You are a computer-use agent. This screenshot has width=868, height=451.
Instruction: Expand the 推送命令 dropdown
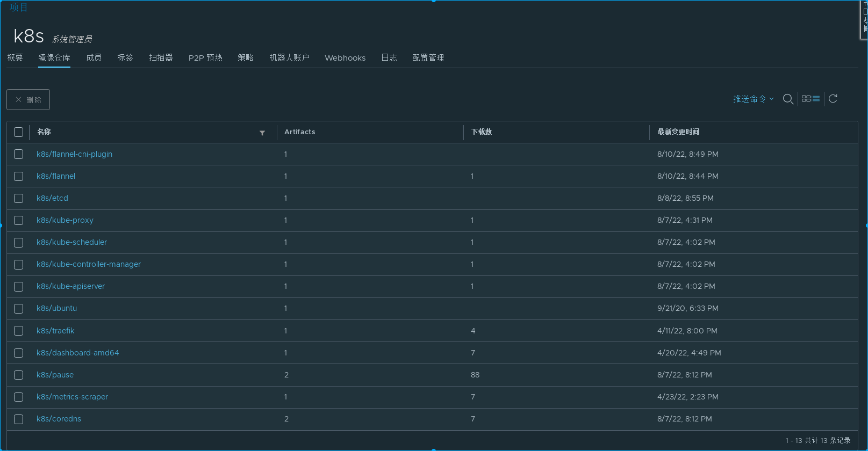(x=753, y=99)
